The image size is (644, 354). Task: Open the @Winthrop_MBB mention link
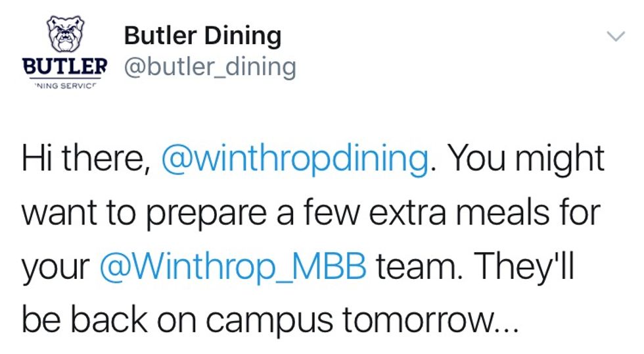pyautogui.click(x=232, y=267)
